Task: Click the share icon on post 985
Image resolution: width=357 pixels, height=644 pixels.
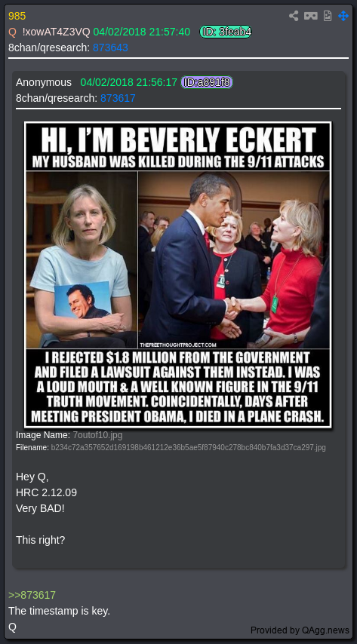Action: (x=294, y=16)
